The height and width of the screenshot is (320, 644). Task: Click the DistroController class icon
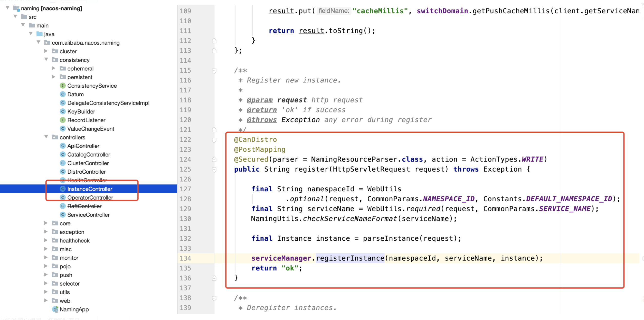pyautogui.click(x=62, y=172)
